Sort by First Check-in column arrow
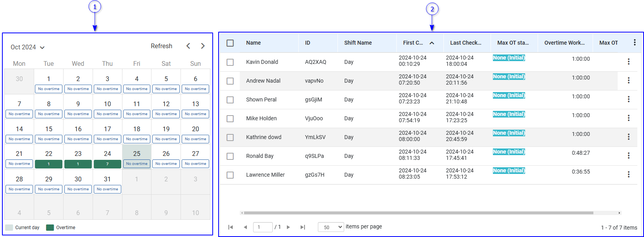 pos(432,43)
